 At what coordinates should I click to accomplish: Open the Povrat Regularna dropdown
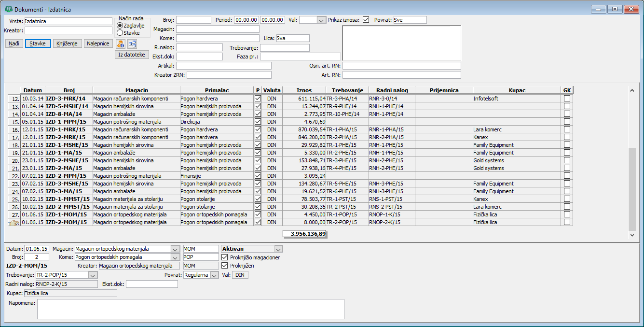[214, 275]
